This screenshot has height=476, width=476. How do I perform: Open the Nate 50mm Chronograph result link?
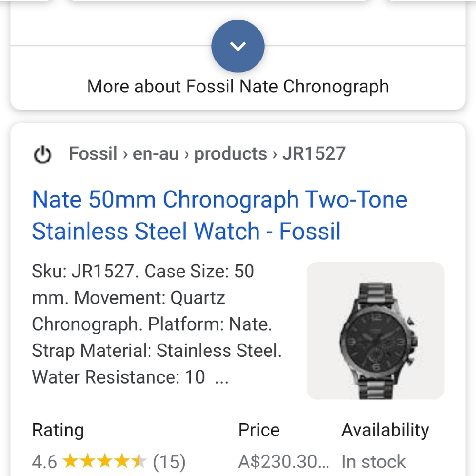pyautogui.click(x=219, y=215)
